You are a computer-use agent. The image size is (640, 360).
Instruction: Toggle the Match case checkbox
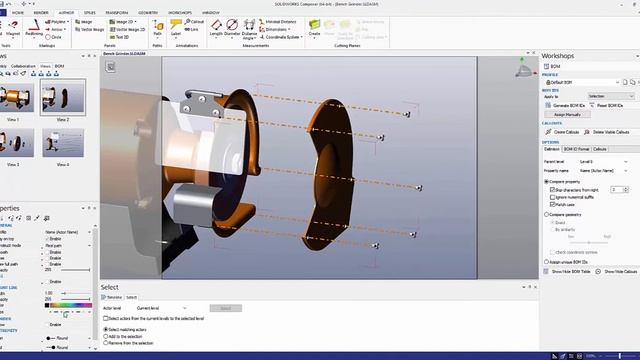[x=552, y=204]
